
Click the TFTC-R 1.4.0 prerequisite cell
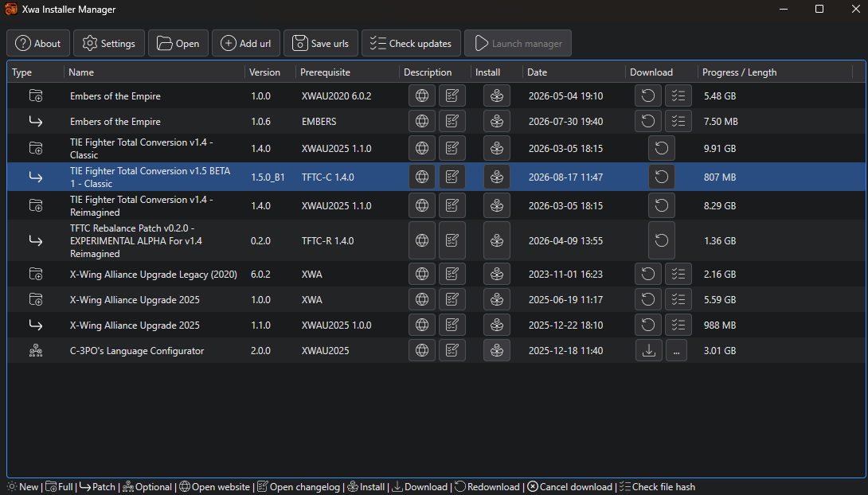[328, 240]
